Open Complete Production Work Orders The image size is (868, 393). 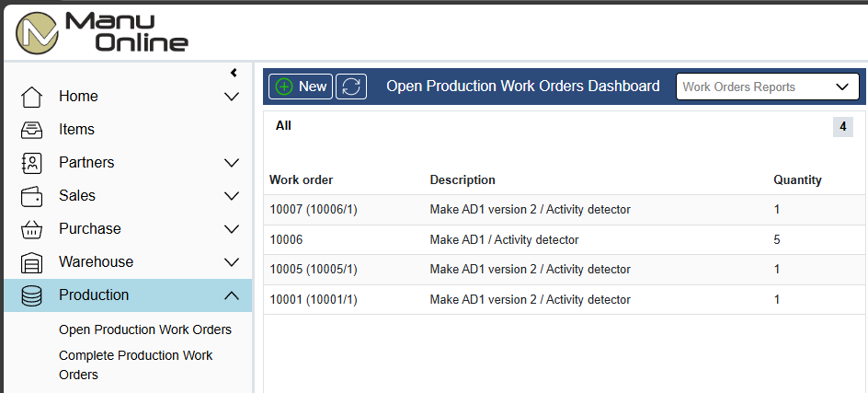click(x=136, y=364)
